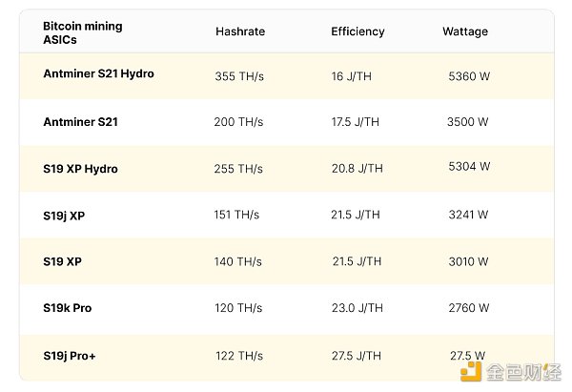Click the 5360 W wattage value
The image size is (572, 392).
click(x=468, y=74)
